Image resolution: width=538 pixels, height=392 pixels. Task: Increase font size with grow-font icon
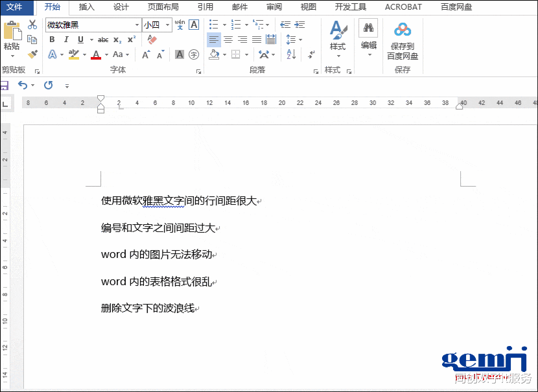(146, 54)
